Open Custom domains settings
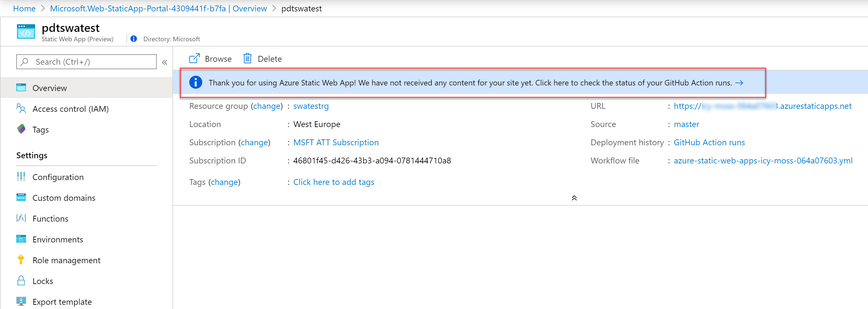868x309 pixels. point(64,198)
